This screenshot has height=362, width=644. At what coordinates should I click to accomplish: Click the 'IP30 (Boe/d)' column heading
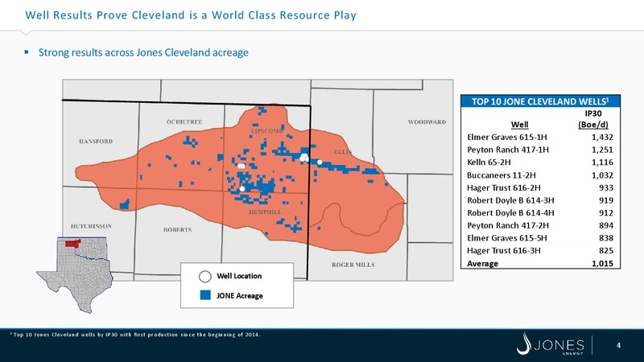[593, 119]
